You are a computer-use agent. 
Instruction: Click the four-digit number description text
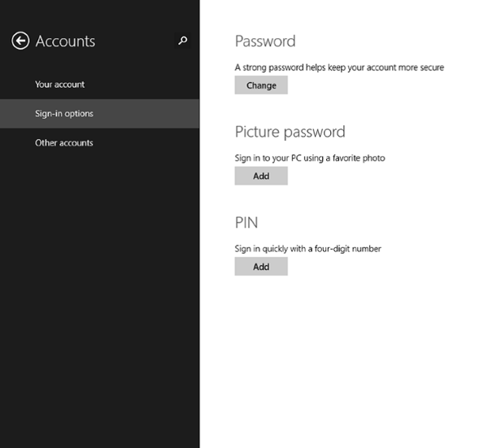tap(307, 248)
